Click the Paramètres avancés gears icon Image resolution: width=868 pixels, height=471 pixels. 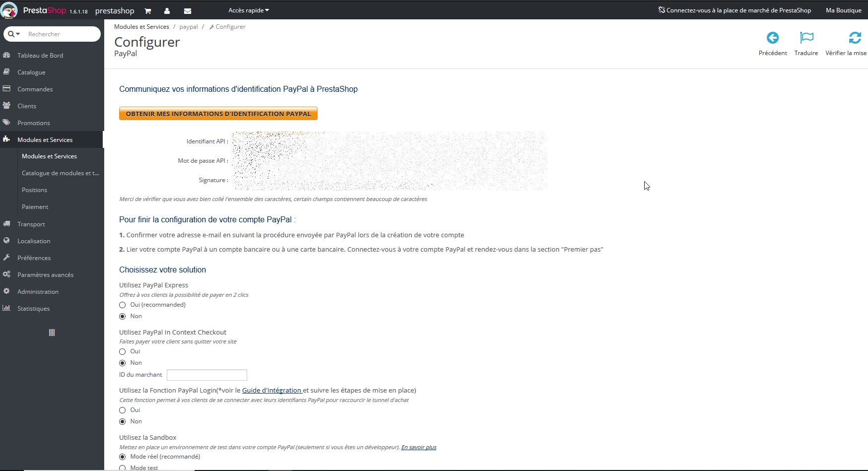[x=6, y=274]
